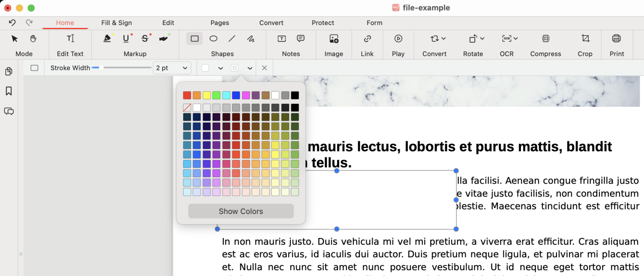Select the strikethrough markup tool

tap(145, 38)
